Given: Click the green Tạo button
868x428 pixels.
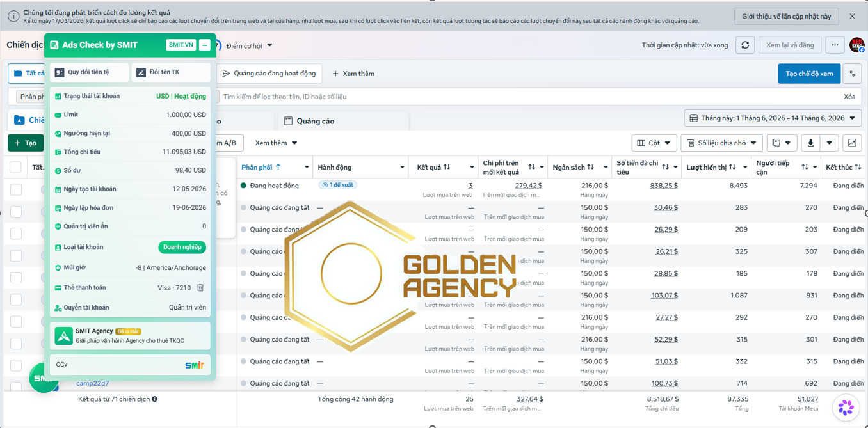Looking at the screenshot, I should pos(26,143).
